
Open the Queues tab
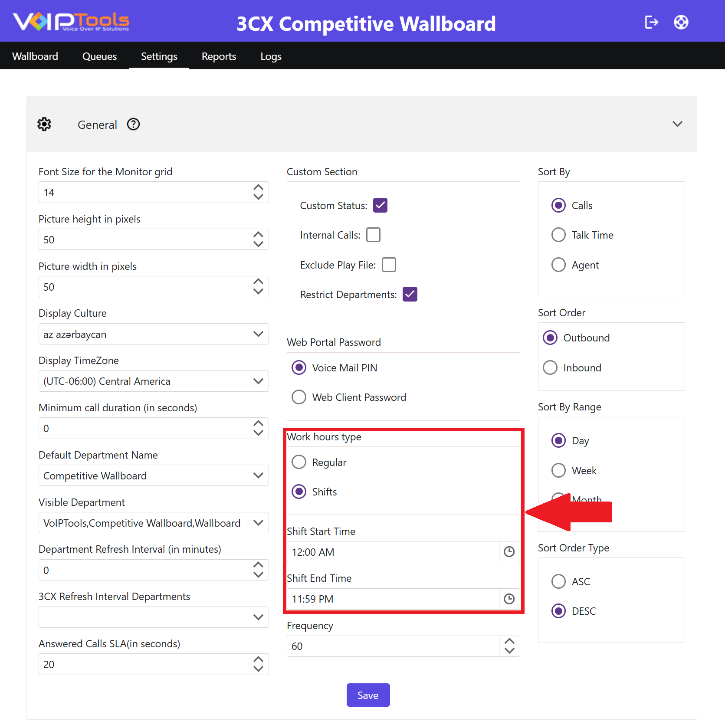tap(99, 56)
